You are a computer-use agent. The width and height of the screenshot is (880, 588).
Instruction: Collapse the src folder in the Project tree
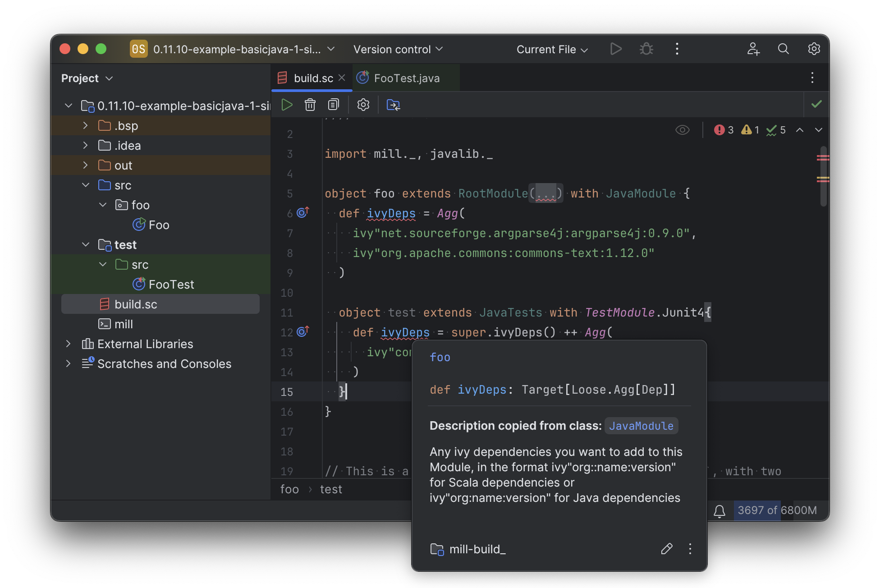coord(86,185)
